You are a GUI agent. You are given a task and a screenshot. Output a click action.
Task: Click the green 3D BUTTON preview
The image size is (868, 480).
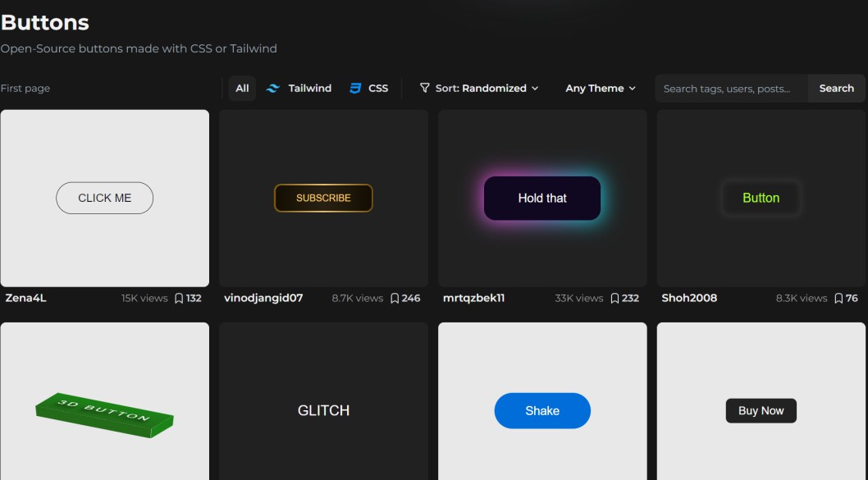105,415
